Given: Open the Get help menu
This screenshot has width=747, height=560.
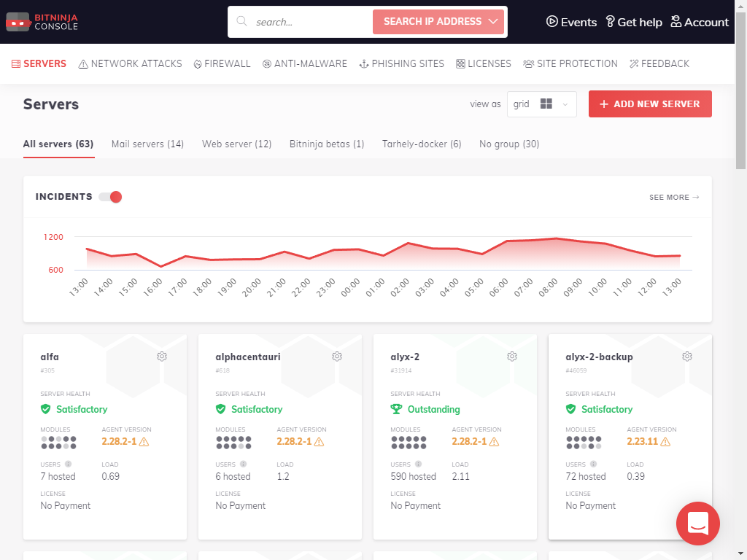Looking at the screenshot, I should pos(634,22).
